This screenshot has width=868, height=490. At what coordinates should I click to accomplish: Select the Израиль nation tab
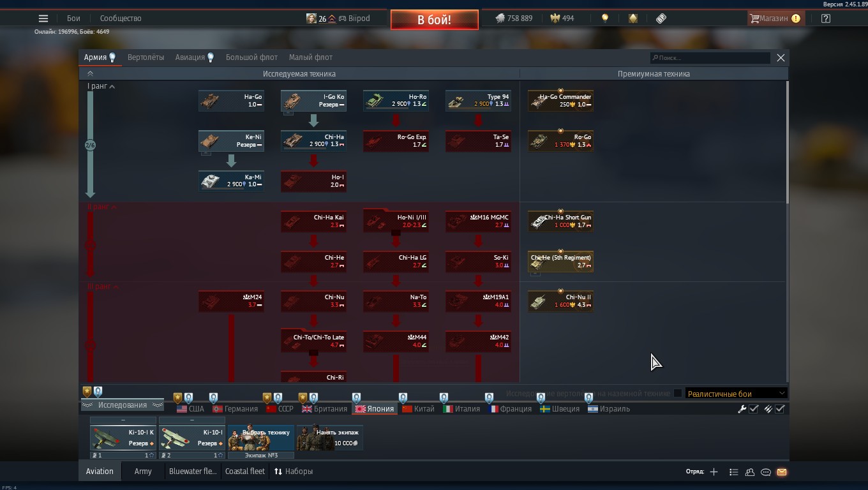tap(609, 409)
